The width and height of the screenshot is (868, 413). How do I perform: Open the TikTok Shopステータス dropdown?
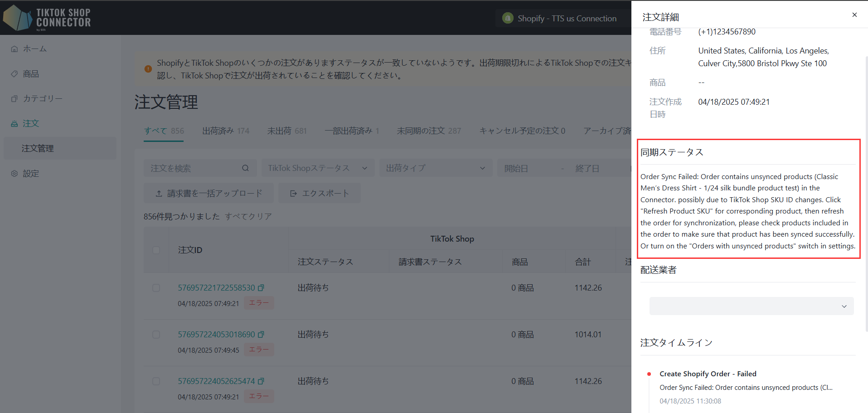pyautogui.click(x=318, y=168)
